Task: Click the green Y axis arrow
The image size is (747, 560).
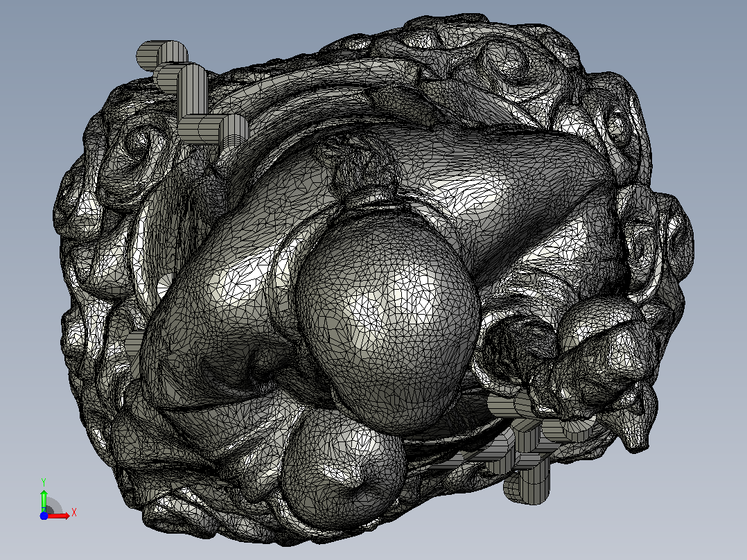Action: point(44,500)
